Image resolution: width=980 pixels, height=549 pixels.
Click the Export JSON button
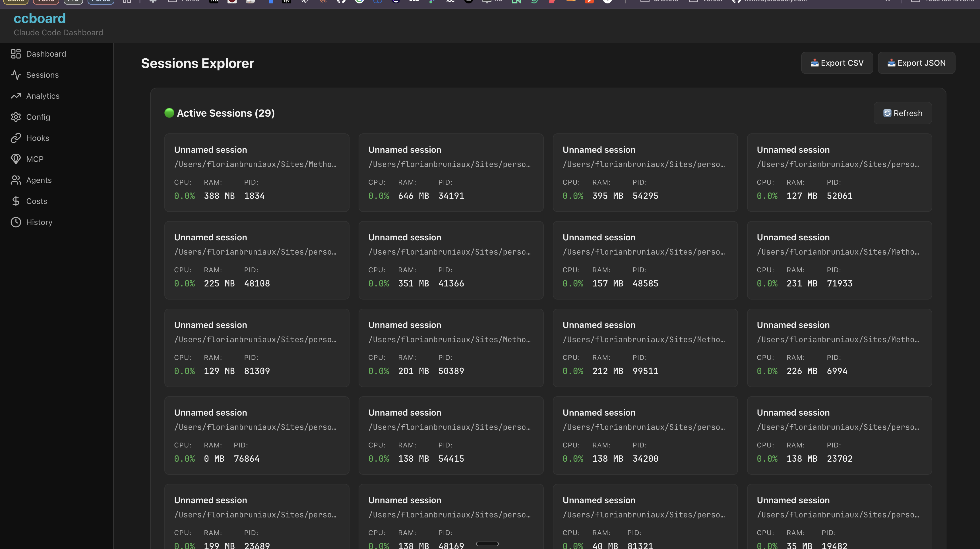(916, 63)
